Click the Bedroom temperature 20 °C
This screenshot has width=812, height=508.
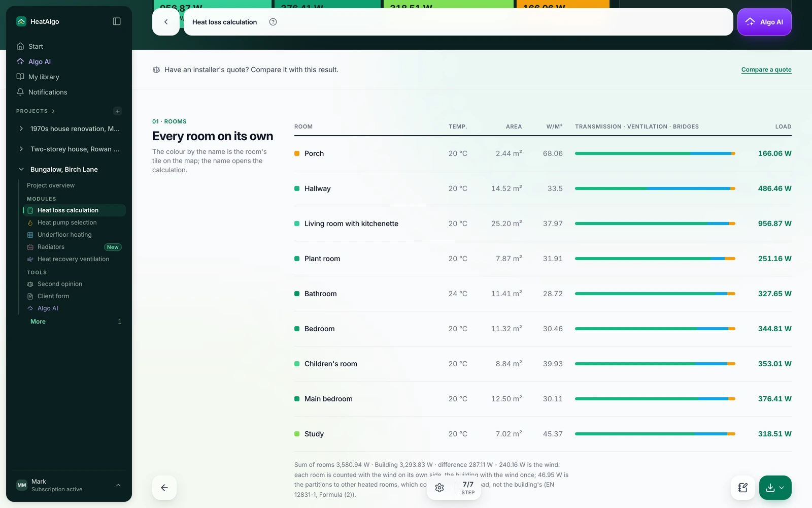point(458,329)
